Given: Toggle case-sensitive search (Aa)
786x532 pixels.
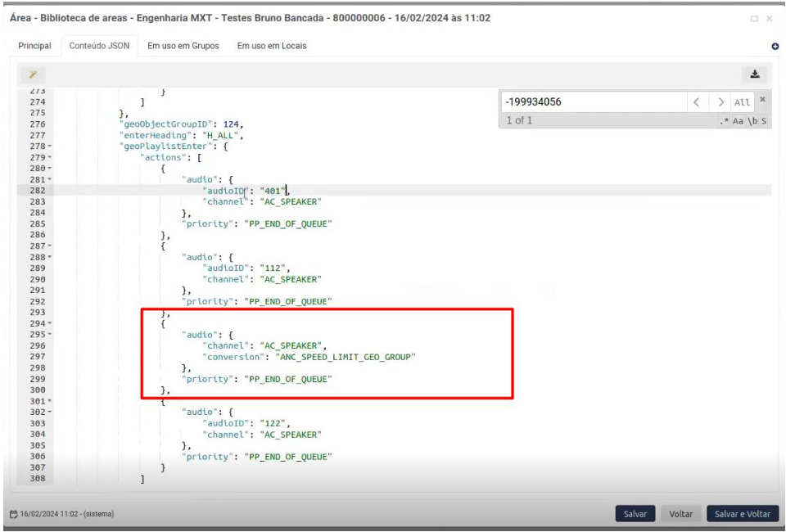Looking at the screenshot, I should point(738,121).
